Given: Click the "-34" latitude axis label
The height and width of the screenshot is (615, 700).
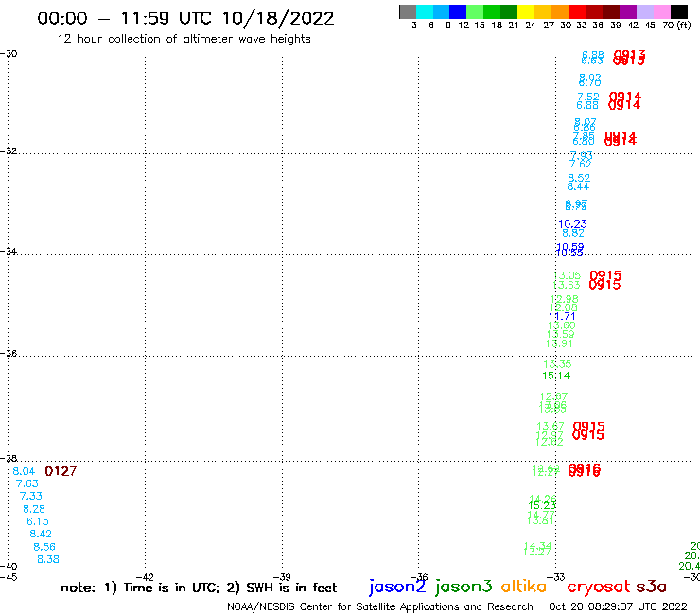Looking at the screenshot, I should coord(9,251).
